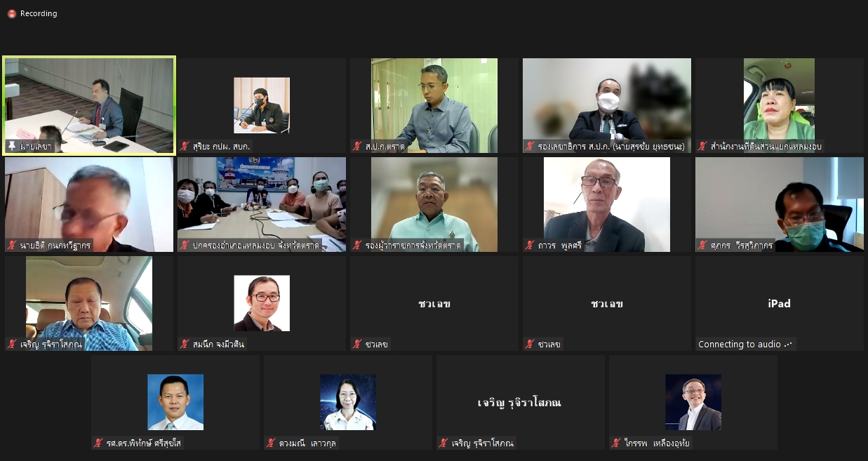Select the highlighted ฝ่ายเลขา speaker video
Image resolution: width=868 pixels, height=461 pixels.
coord(89,105)
